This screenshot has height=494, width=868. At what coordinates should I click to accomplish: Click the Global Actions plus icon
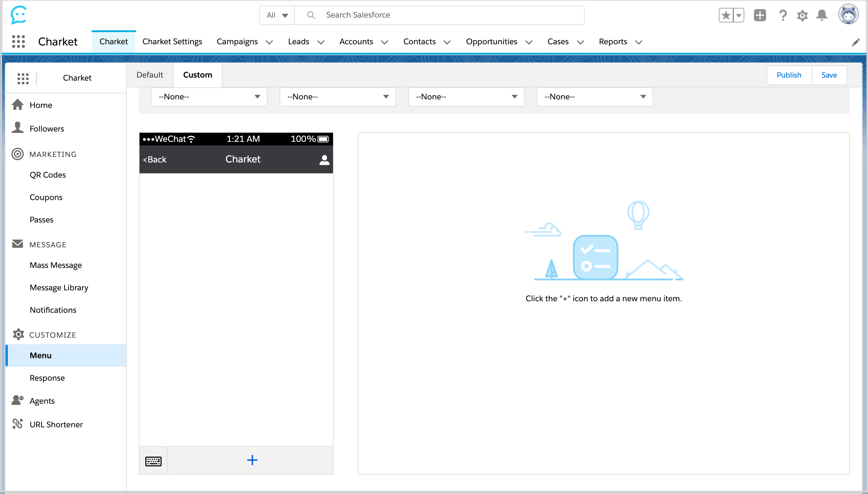pos(760,15)
